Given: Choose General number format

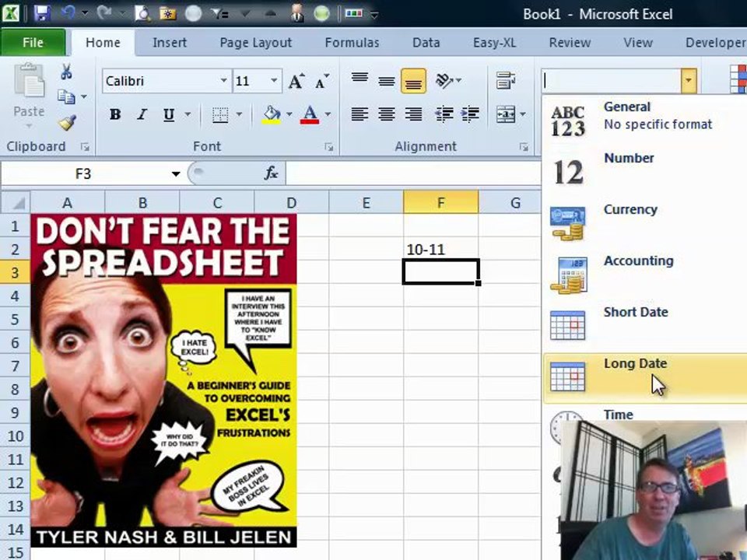Looking at the screenshot, I should tap(644, 120).
